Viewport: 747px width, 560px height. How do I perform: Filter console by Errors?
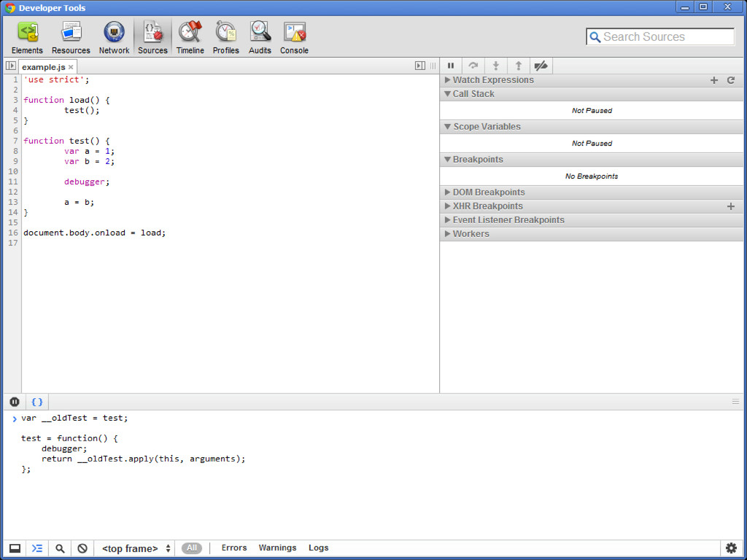click(234, 548)
